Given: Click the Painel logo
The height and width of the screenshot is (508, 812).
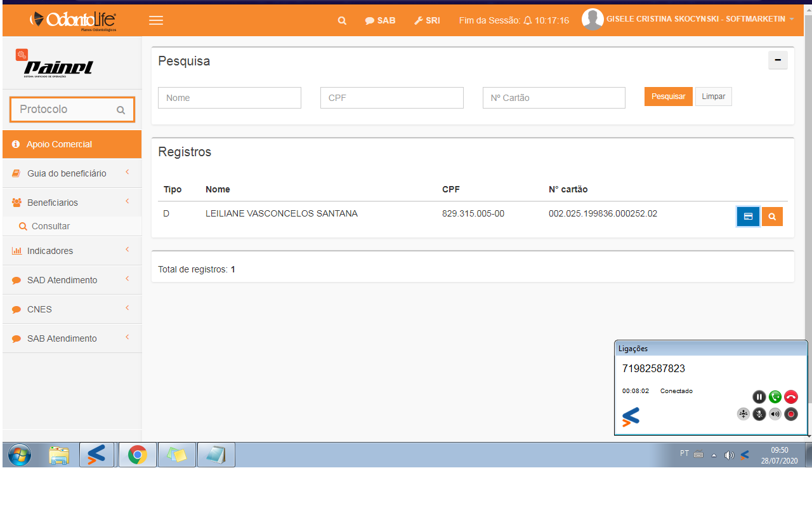Looking at the screenshot, I should 55,63.
